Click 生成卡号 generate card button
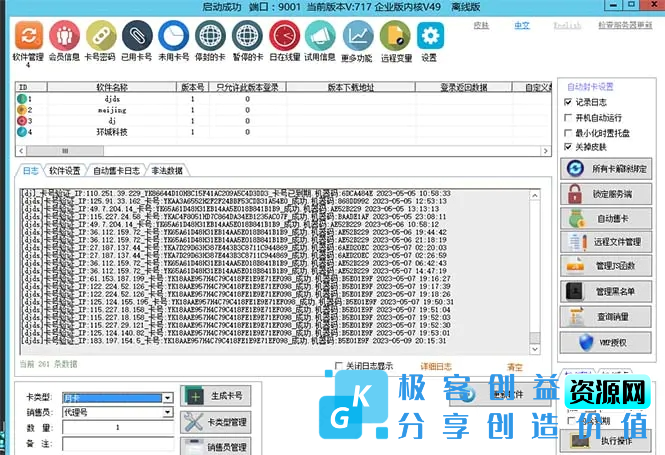The width and height of the screenshot is (665, 455). tap(215, 396)
